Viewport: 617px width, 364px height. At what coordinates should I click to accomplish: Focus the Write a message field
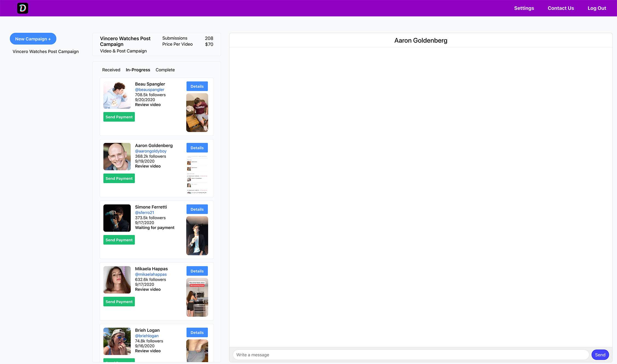pyautogui.click(x=410, y=355)
